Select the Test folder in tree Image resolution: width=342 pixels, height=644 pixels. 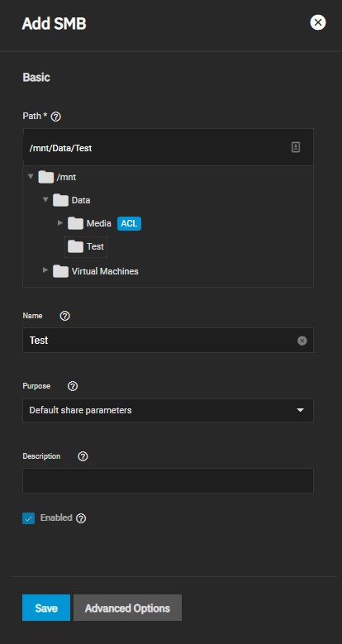click(86, 247)
